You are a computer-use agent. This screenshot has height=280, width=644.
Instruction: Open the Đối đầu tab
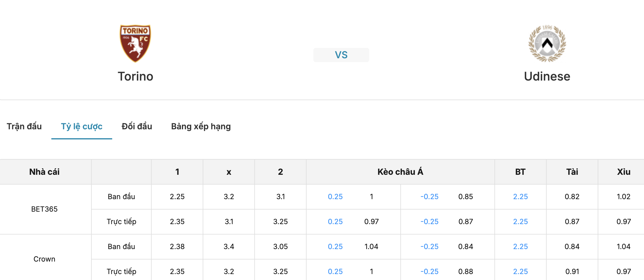click(137, 126)
